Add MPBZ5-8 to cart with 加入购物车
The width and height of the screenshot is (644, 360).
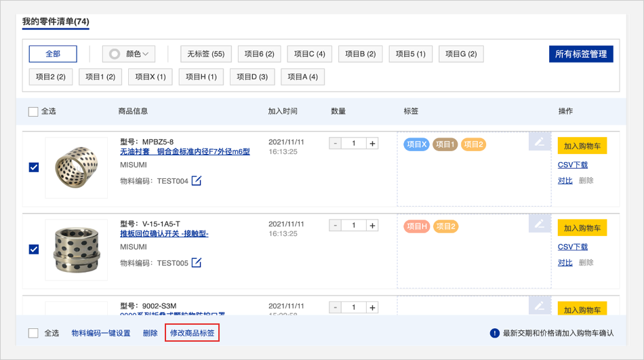(582, 146)
